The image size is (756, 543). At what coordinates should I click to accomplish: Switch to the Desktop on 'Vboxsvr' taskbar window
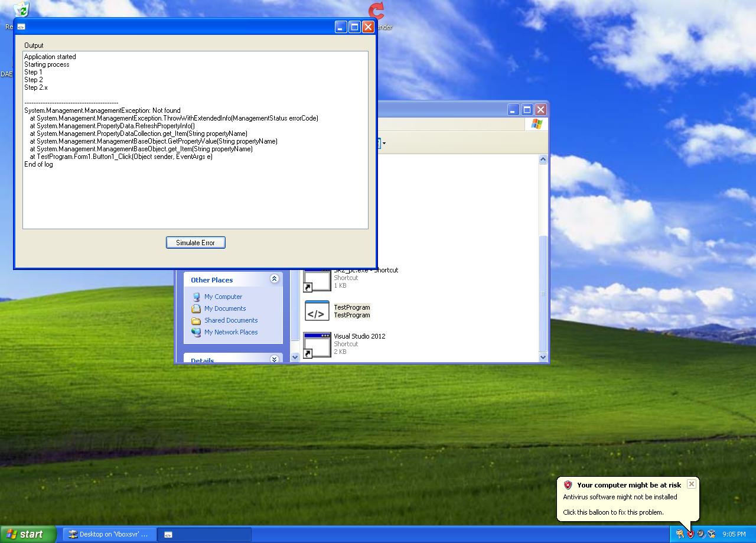point(109,534)
